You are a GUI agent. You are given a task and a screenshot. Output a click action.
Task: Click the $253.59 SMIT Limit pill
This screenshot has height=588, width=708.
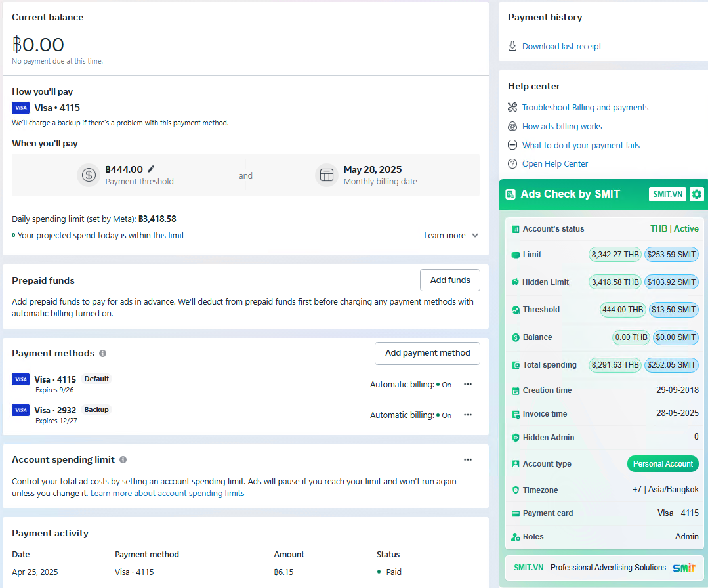(671, 254)
